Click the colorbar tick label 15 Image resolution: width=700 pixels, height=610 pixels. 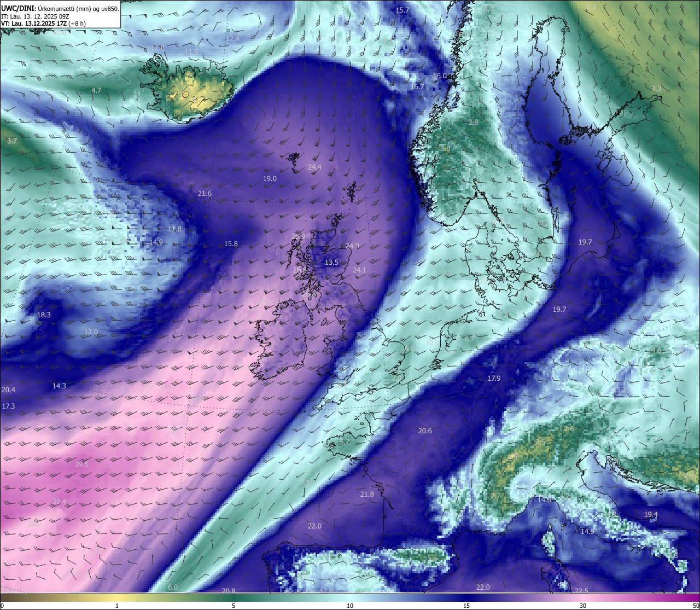click(x=466, y=606)
